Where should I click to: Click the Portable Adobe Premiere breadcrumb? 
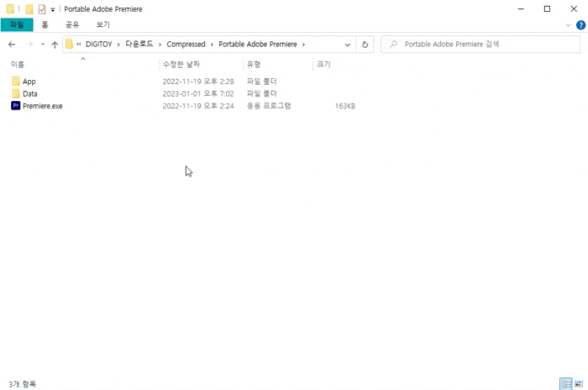click(258, 45)
